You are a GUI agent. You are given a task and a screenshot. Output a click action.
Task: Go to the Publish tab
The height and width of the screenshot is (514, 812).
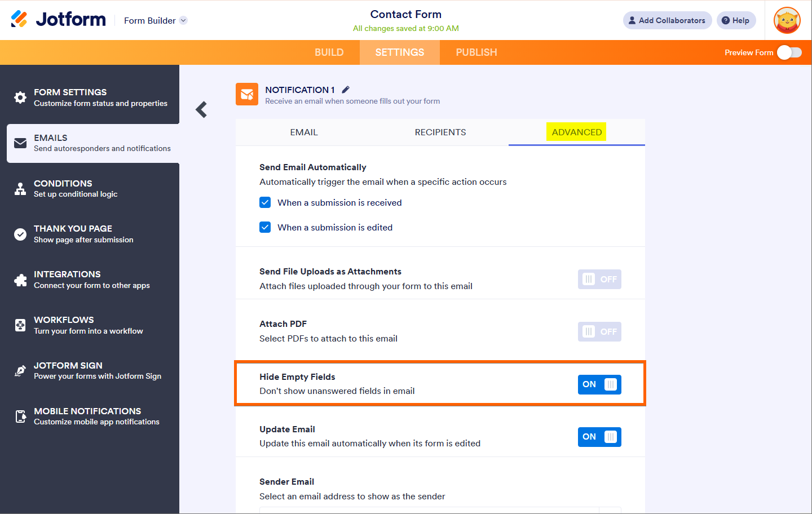click(476, 52)
